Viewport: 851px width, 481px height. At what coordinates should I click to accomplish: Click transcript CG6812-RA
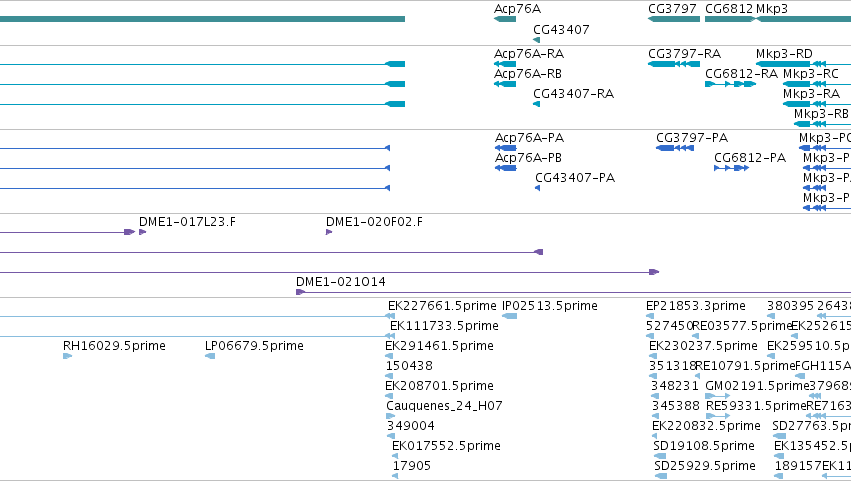741,74
